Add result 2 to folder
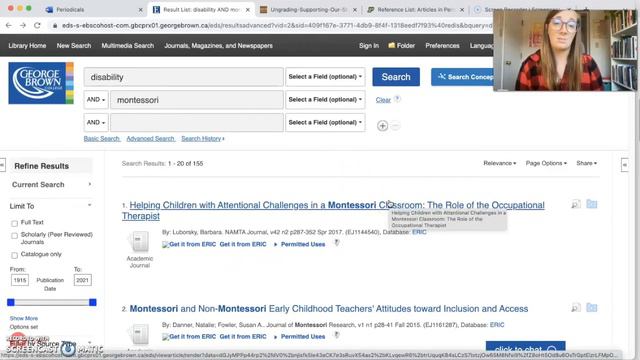This screenshot has height=360, width=640. pos(591,307)
